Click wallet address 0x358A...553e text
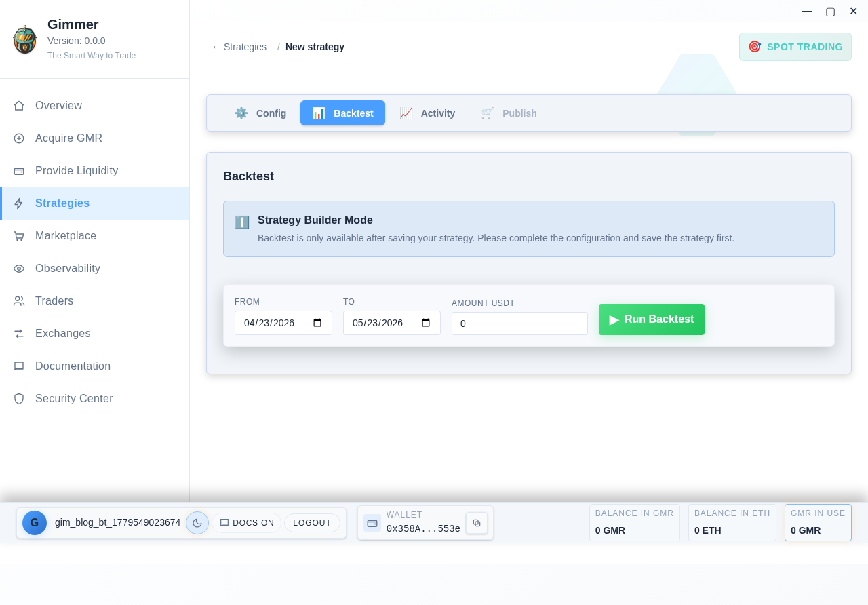 pos(423,529)
